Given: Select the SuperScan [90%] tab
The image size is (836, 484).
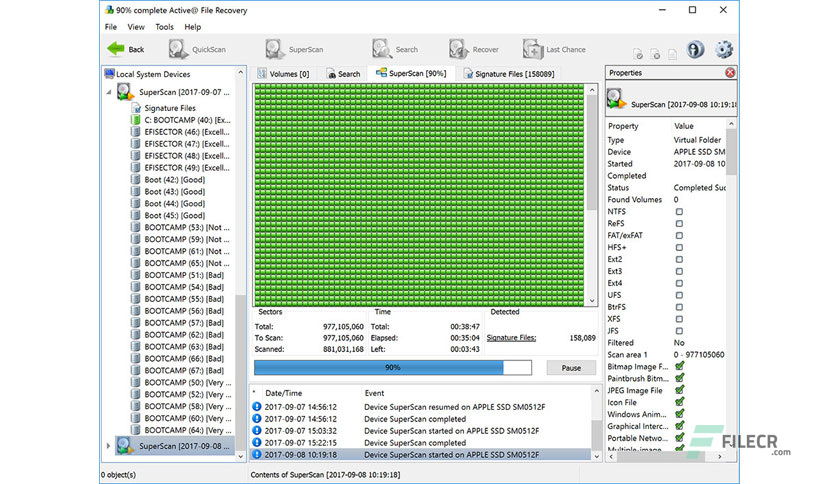Looking at the screenshot, I should click(x=411, y=73).
